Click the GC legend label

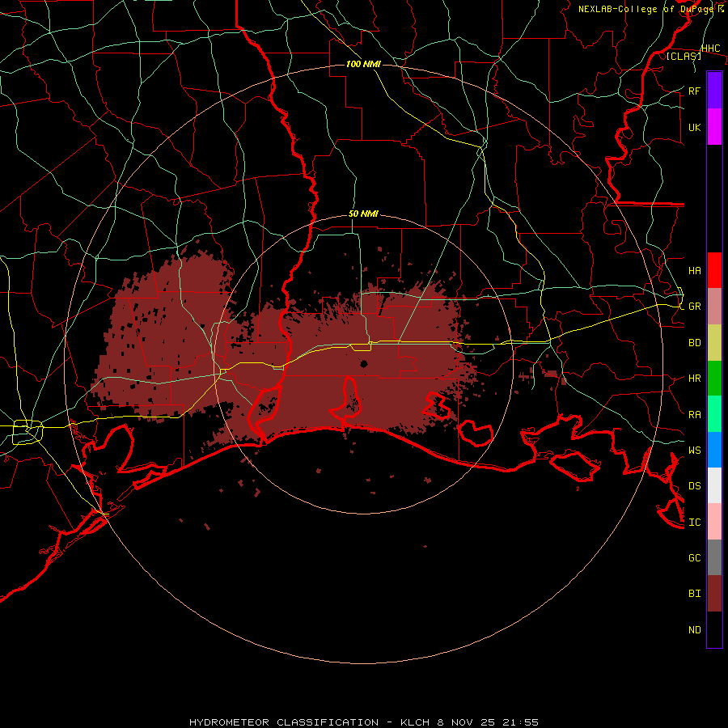pos(695,557)
